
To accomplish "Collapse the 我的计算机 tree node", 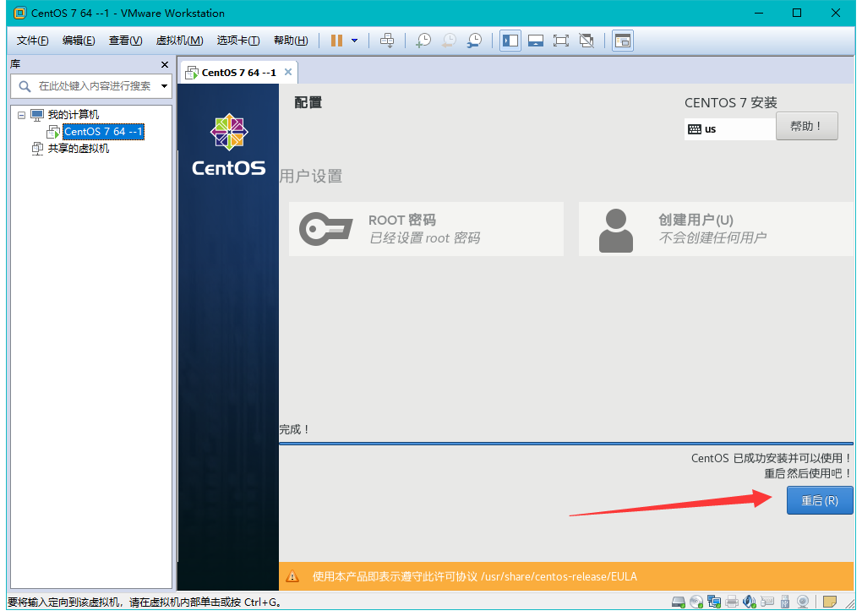I will pyautogui.click(x=21, y=115).
